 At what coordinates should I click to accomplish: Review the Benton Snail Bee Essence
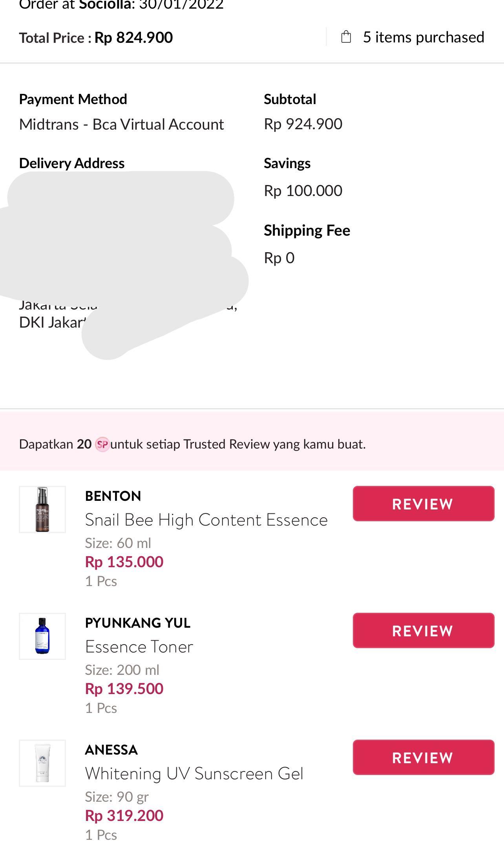423,504
